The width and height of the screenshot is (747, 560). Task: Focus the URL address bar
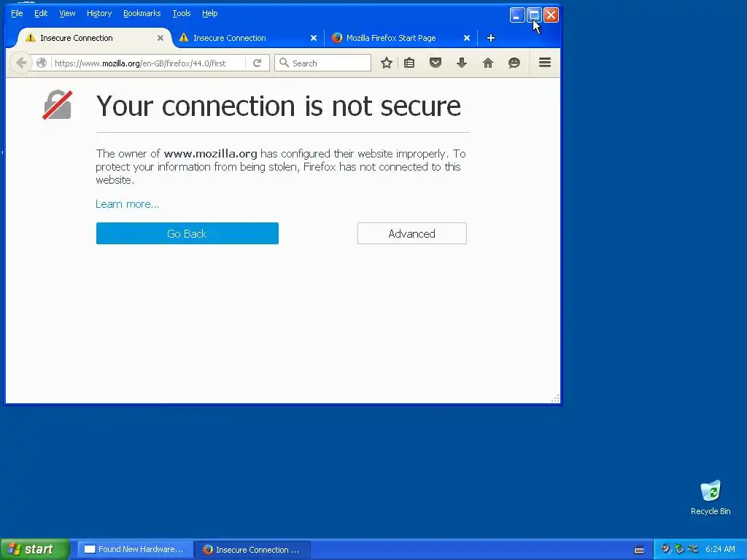click(149, 63)
